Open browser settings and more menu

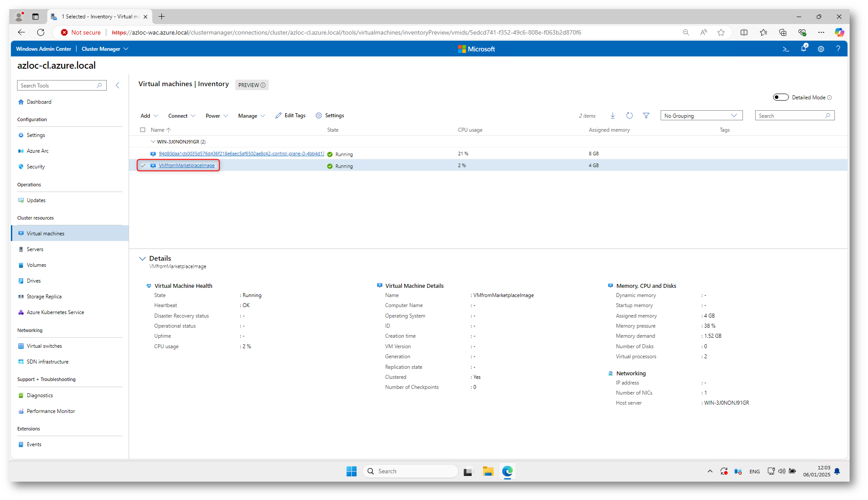tap(821, 32)
